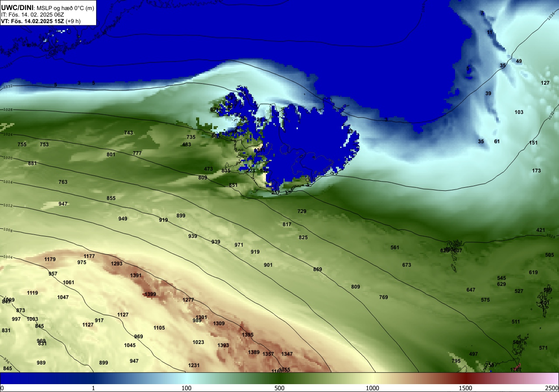
Task: Click the map value '1399'
Action: coord(150,294)
